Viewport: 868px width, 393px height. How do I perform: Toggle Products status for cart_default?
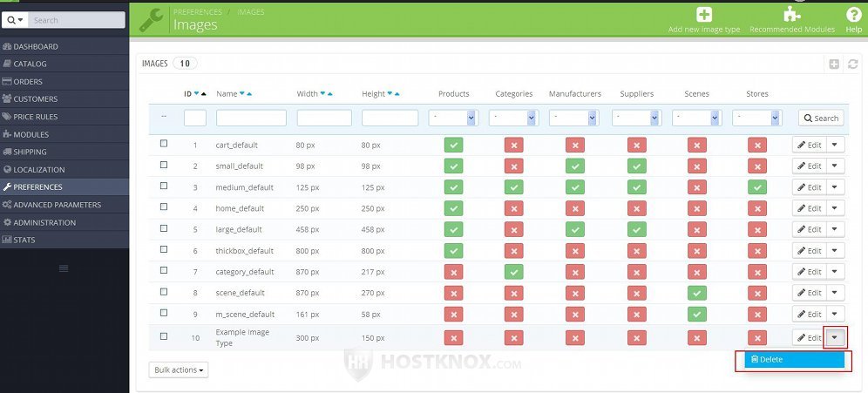point(453,145)
